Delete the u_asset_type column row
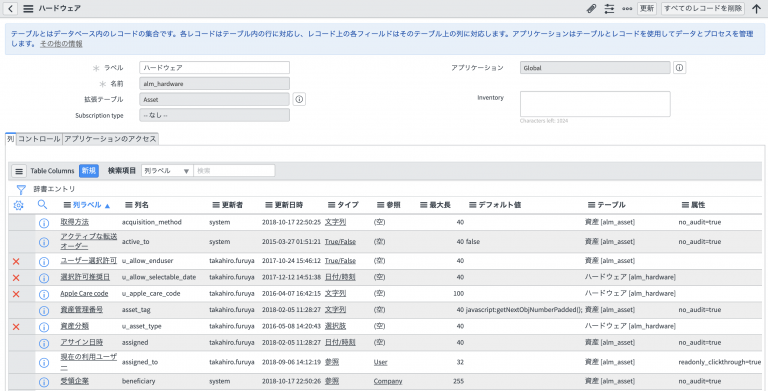The width and height of the screenshot is (768, 391). (x=16, y=326)
